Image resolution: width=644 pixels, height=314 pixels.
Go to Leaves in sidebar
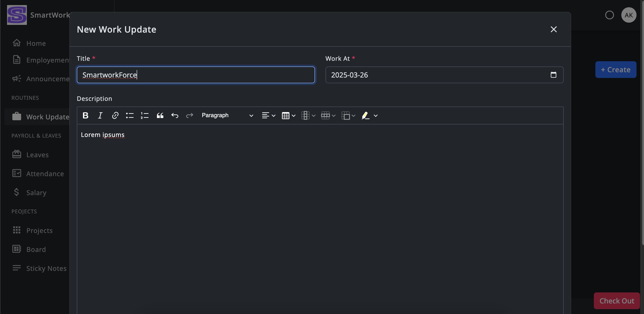tap(37, 155)
